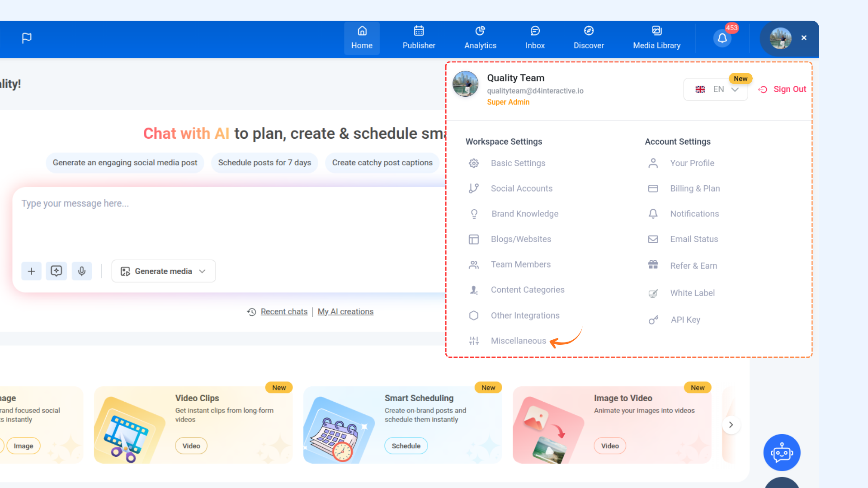Click 'Schedule posts for 7 days' suggestion
The height and width of the screenshot is (488, 868).
264,163
